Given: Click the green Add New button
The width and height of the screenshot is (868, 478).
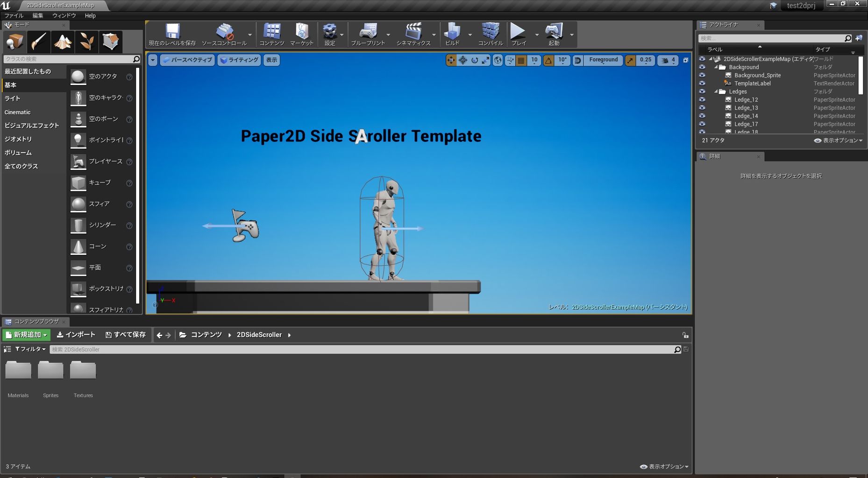Looking at the screenshot, I should tap(27, 335).
